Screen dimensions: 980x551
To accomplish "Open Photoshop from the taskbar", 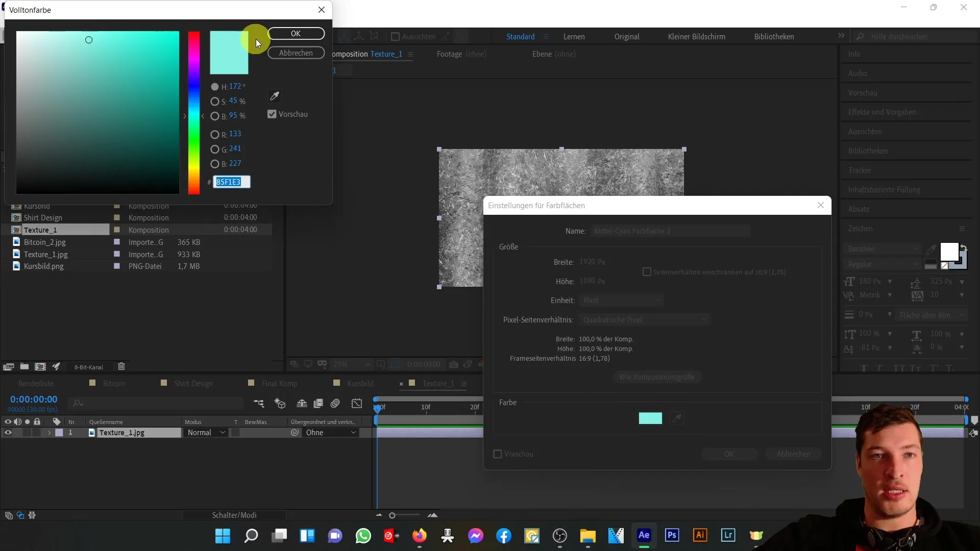I will (x=672, y=535).
